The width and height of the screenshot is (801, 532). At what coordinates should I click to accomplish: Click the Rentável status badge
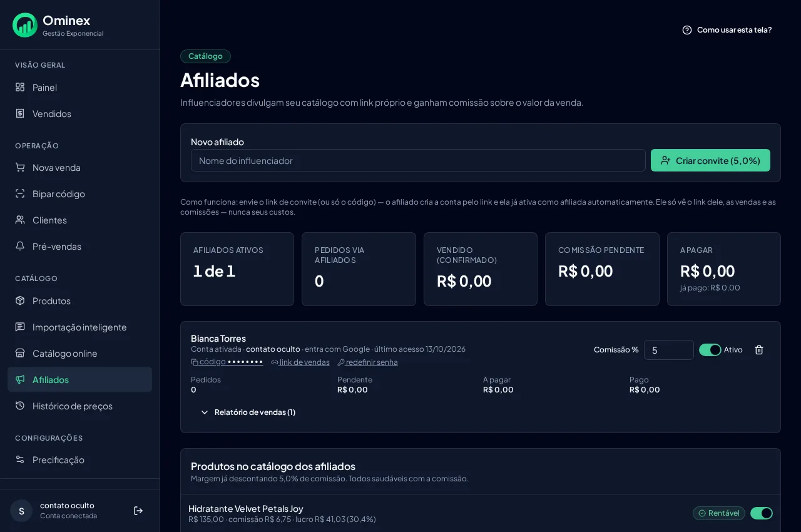click(719, 513)
